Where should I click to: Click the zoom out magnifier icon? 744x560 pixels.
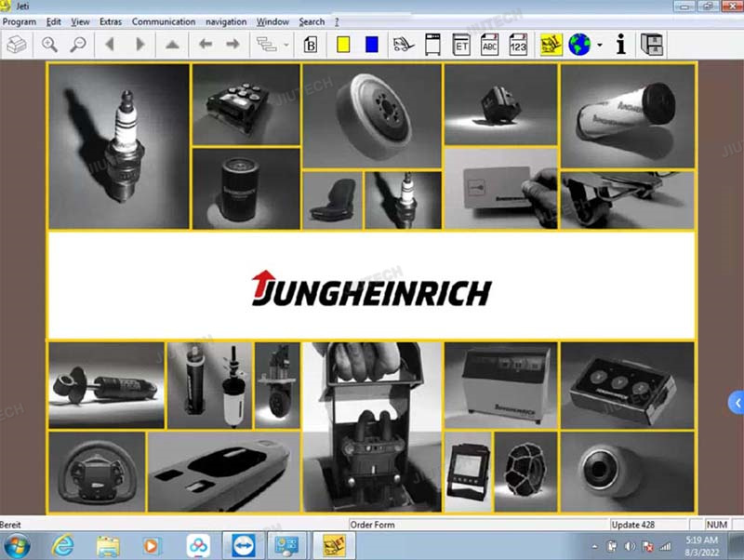pos(77,44)
